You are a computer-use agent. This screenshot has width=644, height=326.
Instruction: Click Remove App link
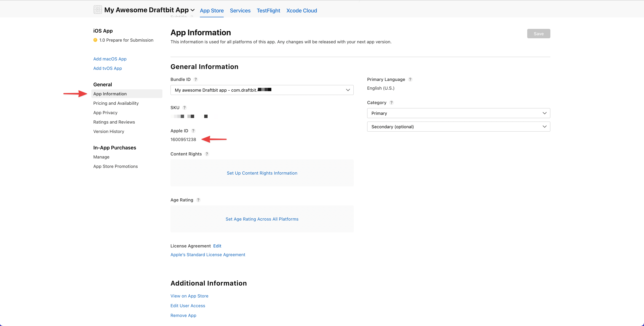point(183,315)
